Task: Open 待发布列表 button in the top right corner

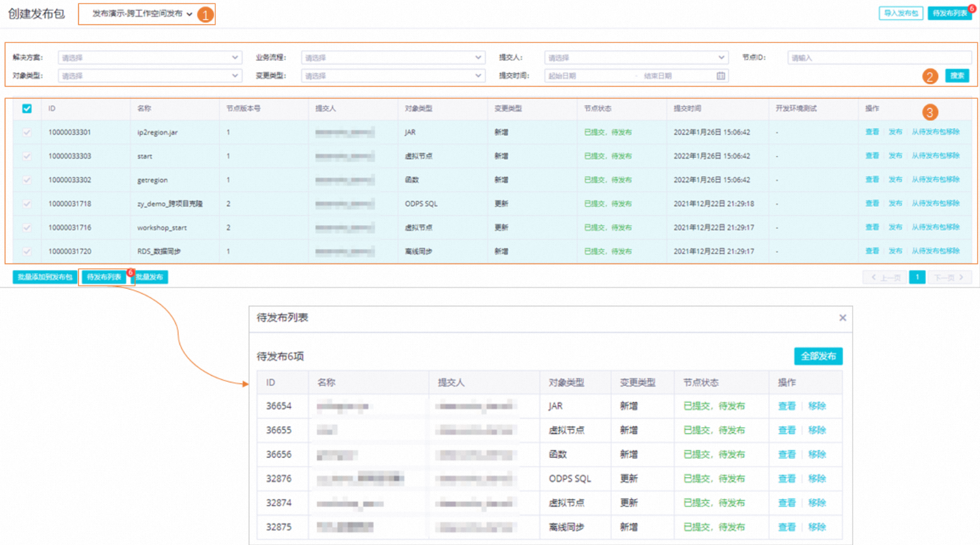Action: pyautogui.click(x=950, y=13)
